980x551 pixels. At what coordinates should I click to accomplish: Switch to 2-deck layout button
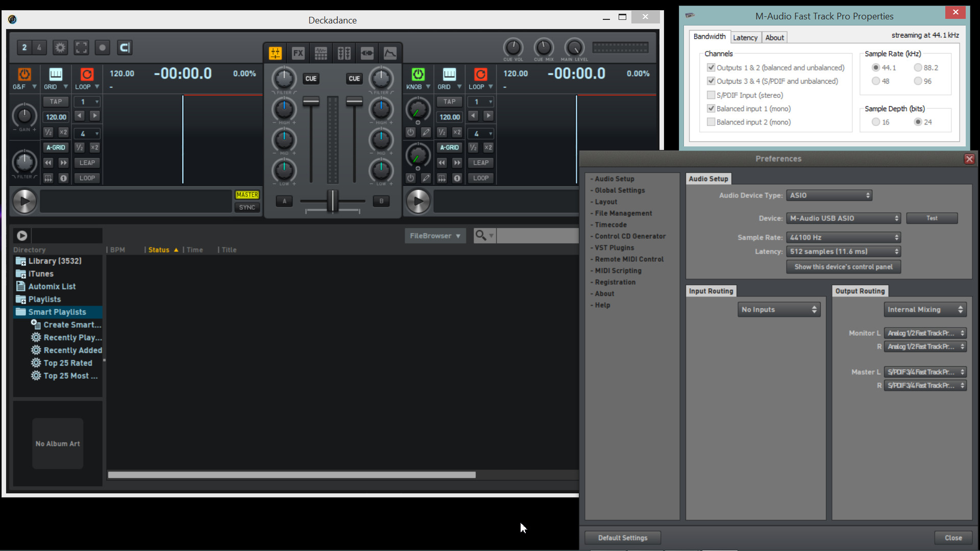(24, 47)
